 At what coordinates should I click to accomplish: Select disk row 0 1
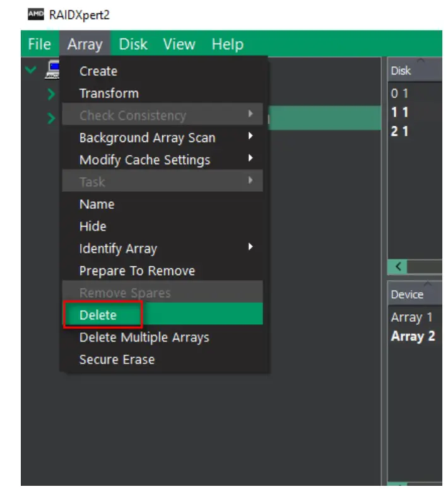point(415,93)
